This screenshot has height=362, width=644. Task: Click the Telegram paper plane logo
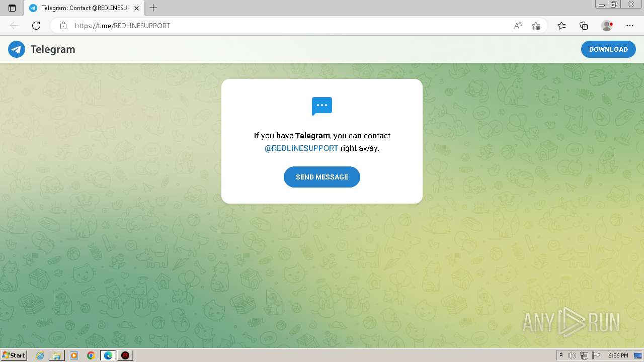[x=17, y=49]
